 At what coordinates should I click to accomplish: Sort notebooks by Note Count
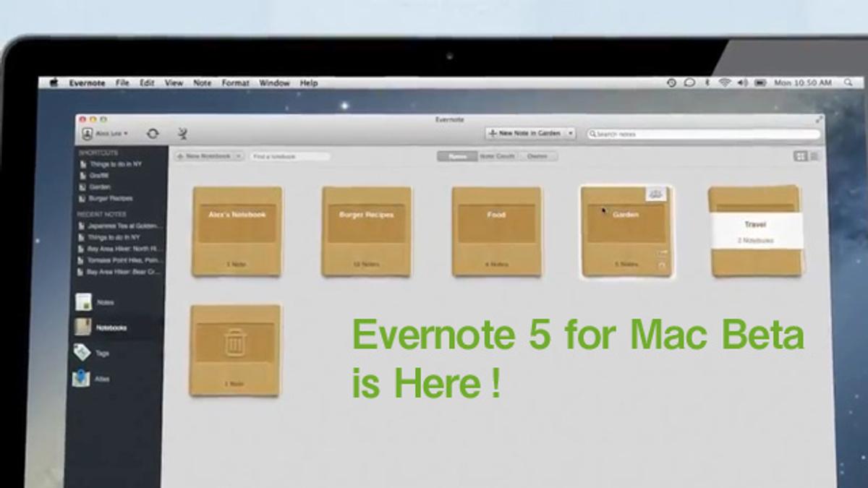[x=498, y=156]
